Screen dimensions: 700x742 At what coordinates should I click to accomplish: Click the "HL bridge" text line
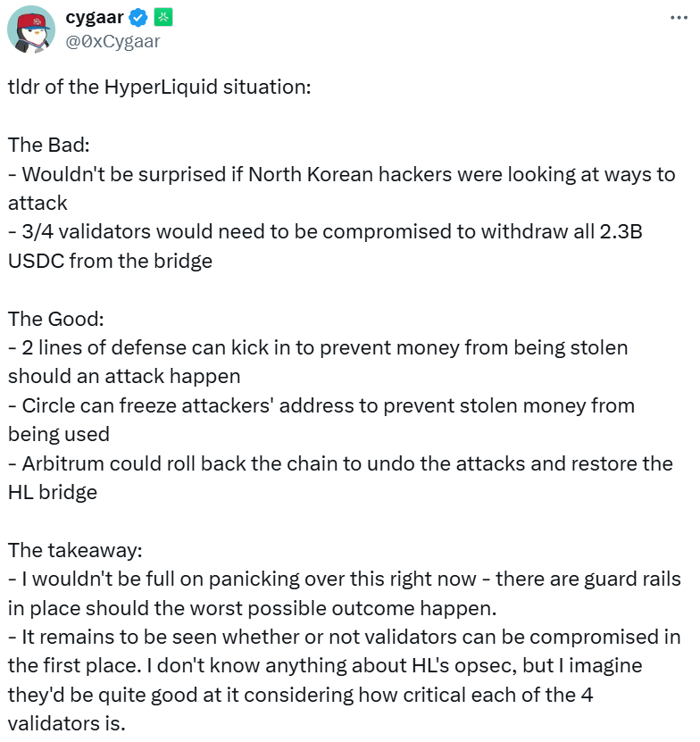(52, 492)
